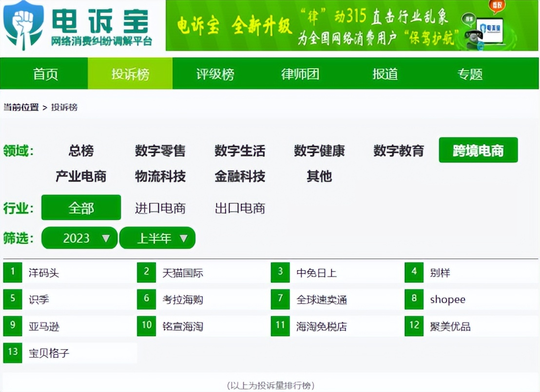Open the 2023 year dropdown
Image resolution: width=540 pixels, height=392 pixels.
coord(79,237)
